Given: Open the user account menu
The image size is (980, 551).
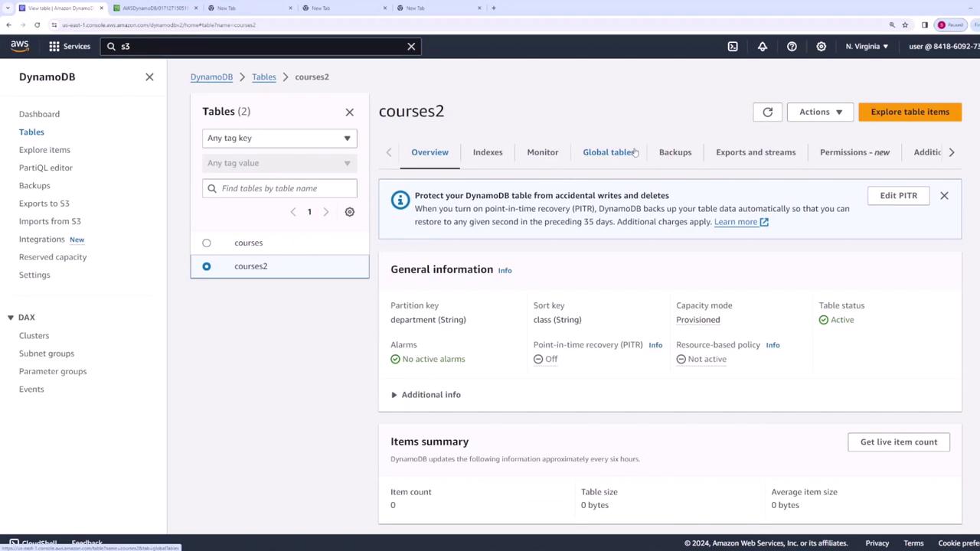Looking at the screenshot, I should pos(943,47).
